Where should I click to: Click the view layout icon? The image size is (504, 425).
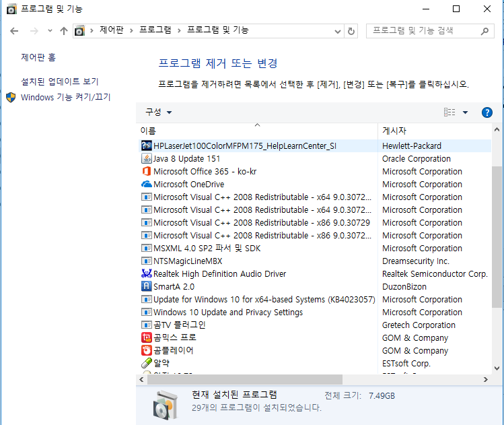[x=449, y=112]
